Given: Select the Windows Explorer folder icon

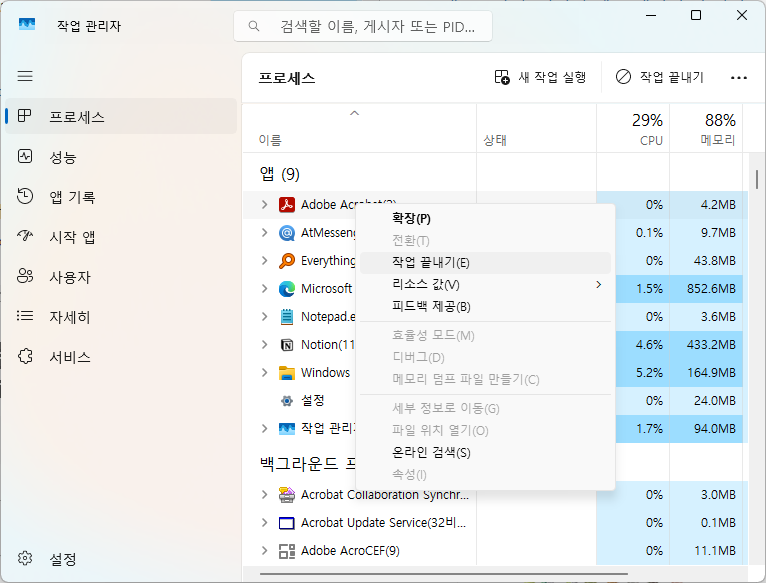Looking at the screenshot, I should [x=287, y=373].
